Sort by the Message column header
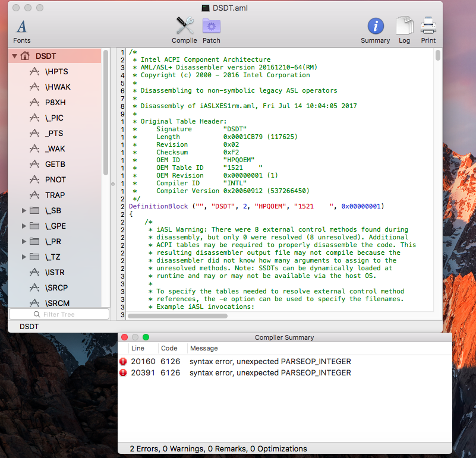The width and height of the screenshot is (476, 458). 204,348
